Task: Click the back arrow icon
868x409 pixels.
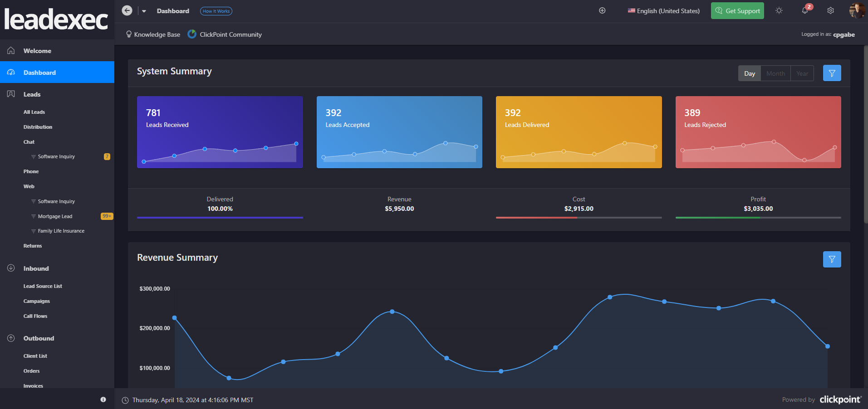Action: pos(127,10)
